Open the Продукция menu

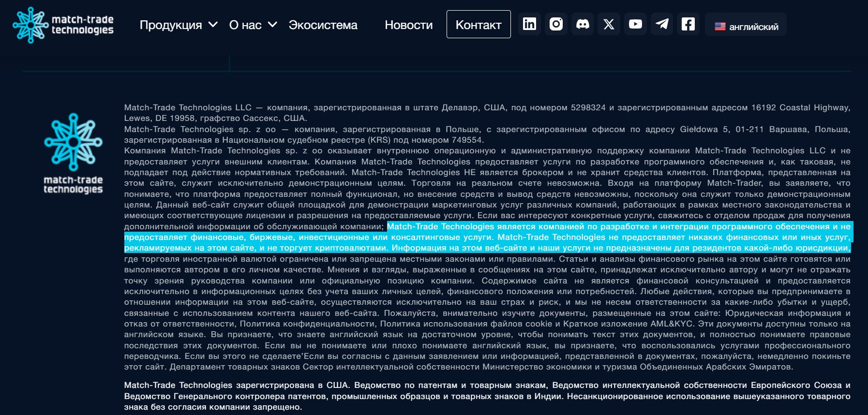171,25
